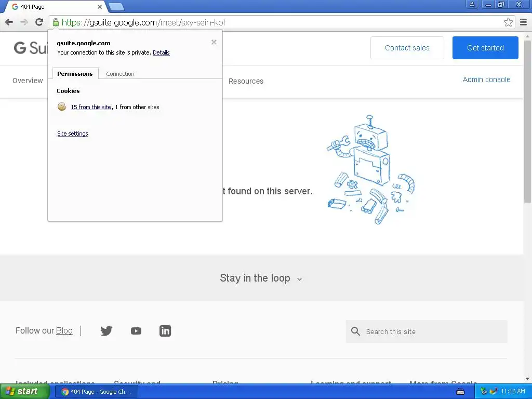The width and height of the screenshot is (532, 399).
Task: Bookmark page with star icon
Action: (x=508, y=22)
